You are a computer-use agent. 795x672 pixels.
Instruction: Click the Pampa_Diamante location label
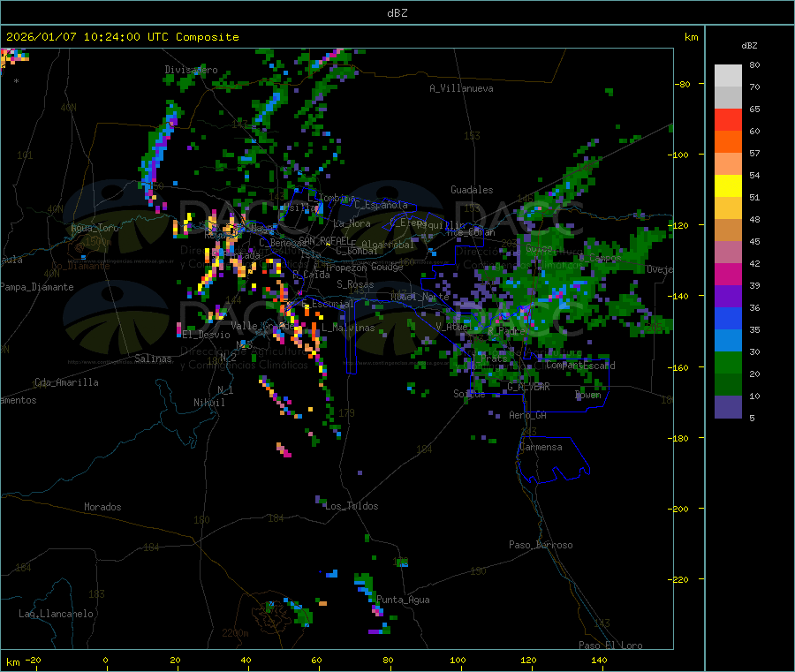(x=37, y=287)
